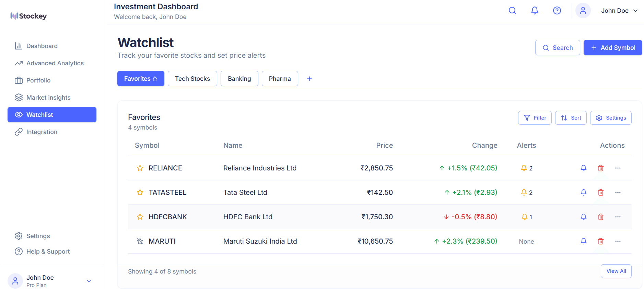Open Market insights page

tap(52, 98)
